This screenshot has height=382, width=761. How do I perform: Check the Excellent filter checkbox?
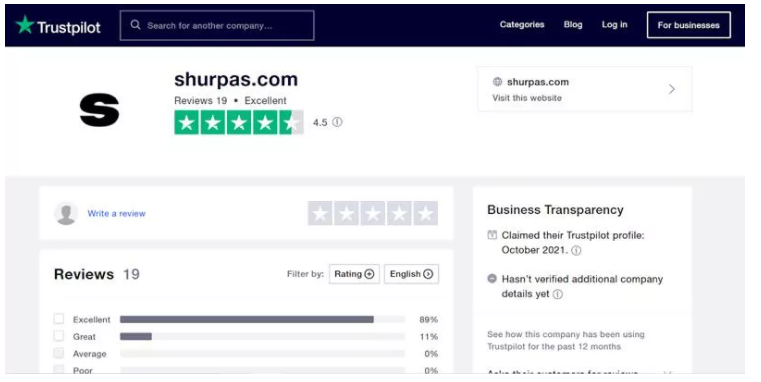pyautogui.click(x=59, y=319)
